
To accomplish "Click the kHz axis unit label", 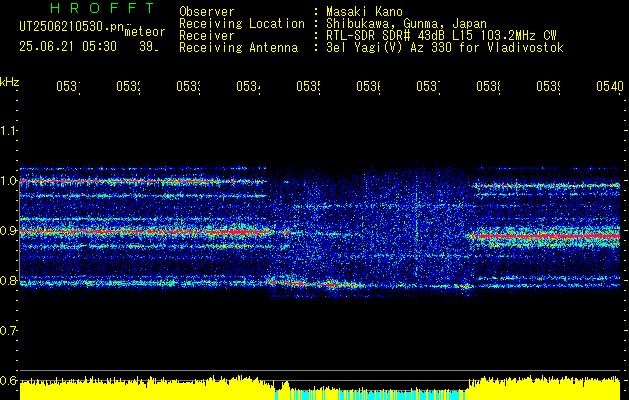I will (x=9, y=83).
